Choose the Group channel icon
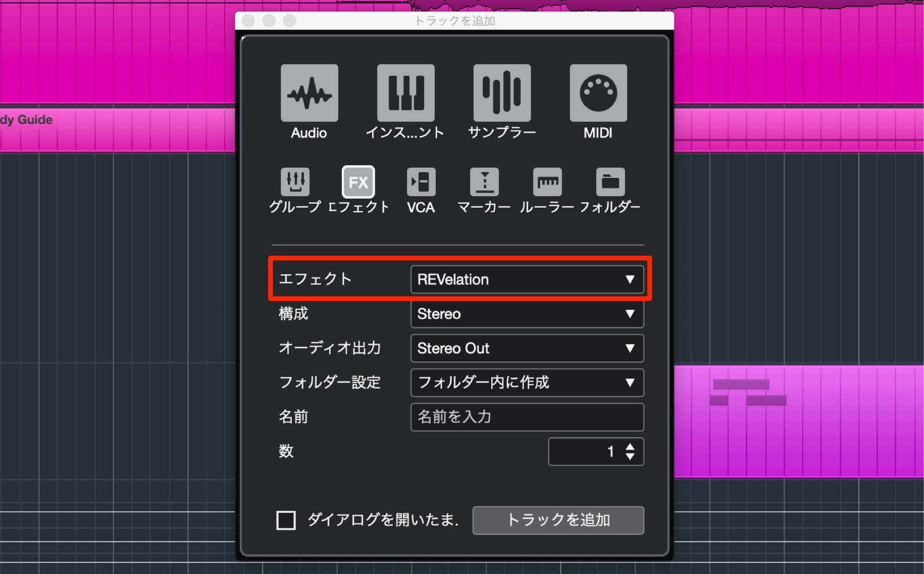This screenshot has height=574, width=924. click(295, 182)
